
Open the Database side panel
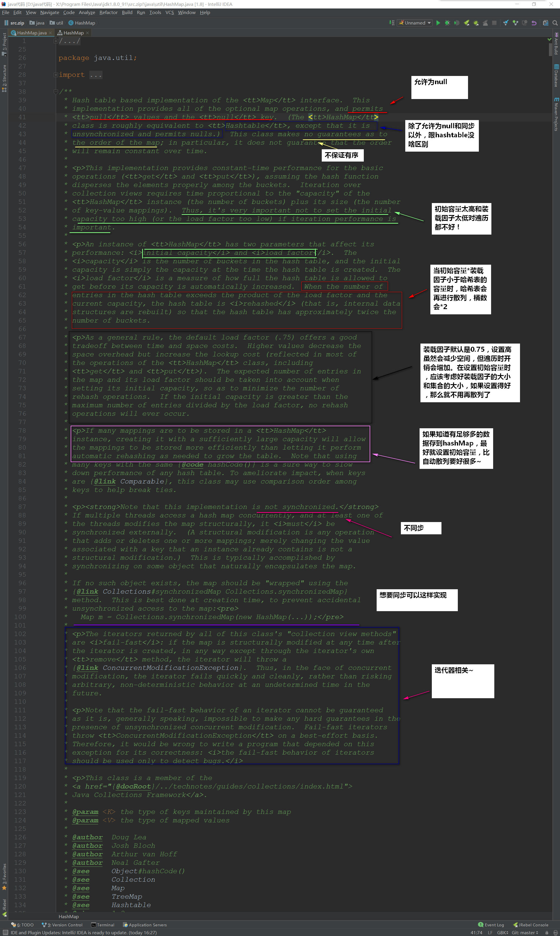[556, 75]
